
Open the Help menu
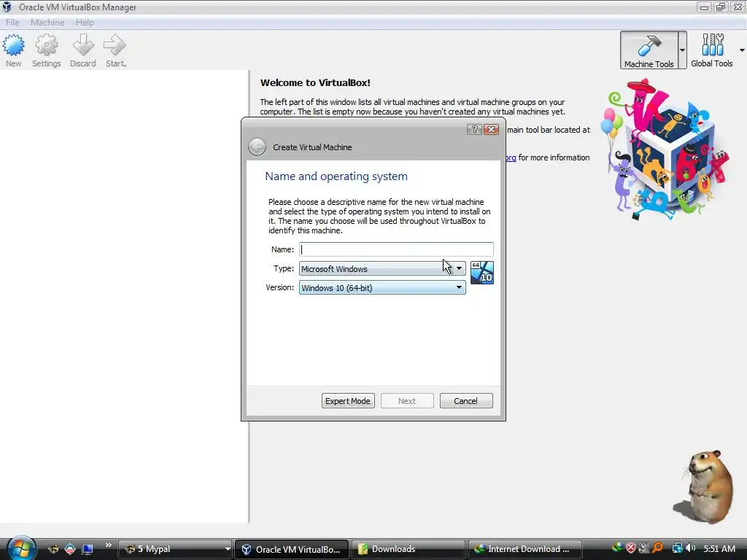coord(85,23)
